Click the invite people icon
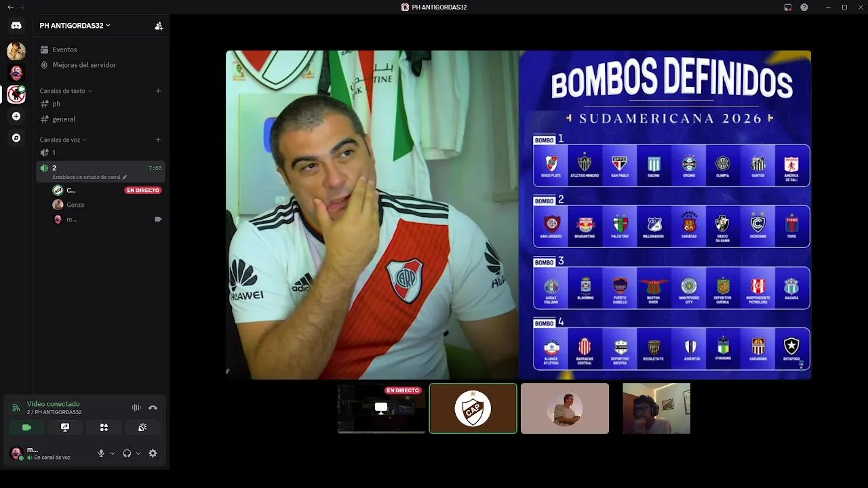The image size is (868, 488). [159, 26]
